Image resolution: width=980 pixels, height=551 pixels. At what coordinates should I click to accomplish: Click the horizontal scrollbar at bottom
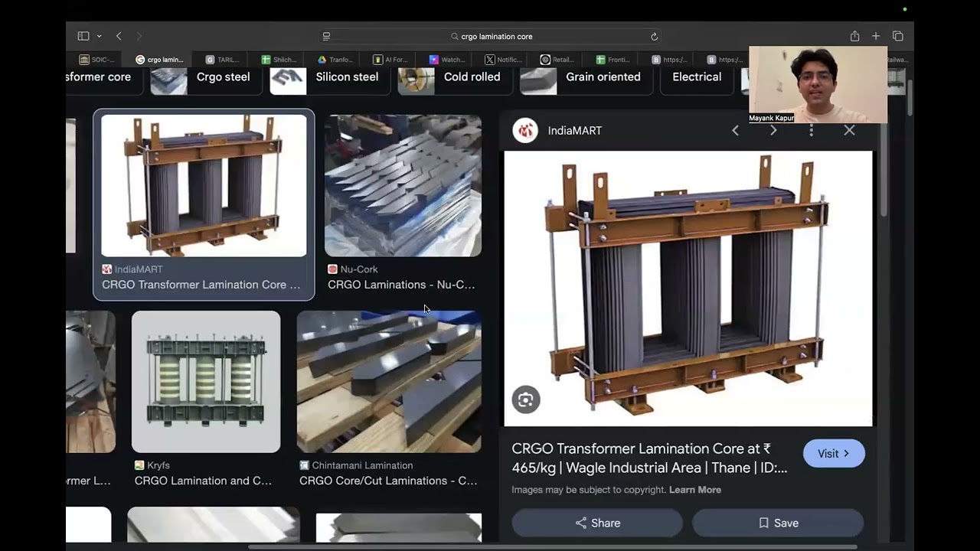tap(553, 547)
